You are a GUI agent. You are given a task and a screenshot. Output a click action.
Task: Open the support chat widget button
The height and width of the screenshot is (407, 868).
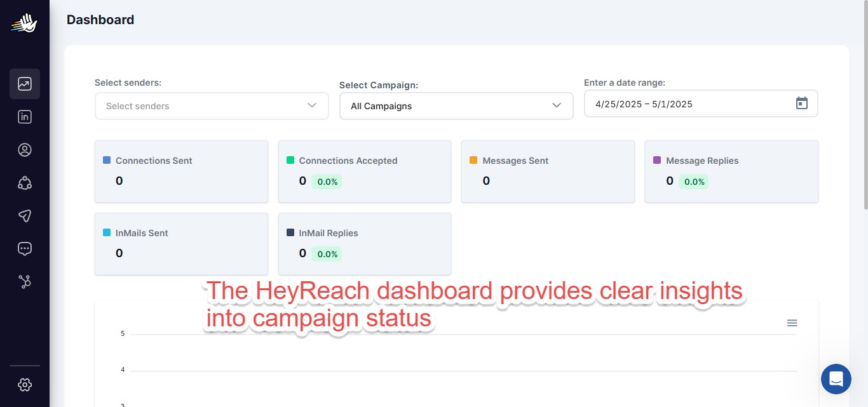pos(836,379)
